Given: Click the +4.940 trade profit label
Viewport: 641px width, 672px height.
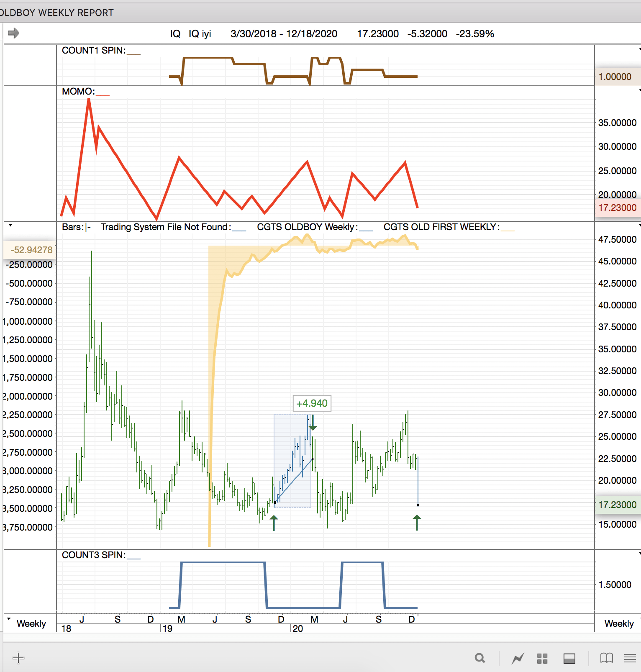Looking at the screenshot, I should 312,403.
